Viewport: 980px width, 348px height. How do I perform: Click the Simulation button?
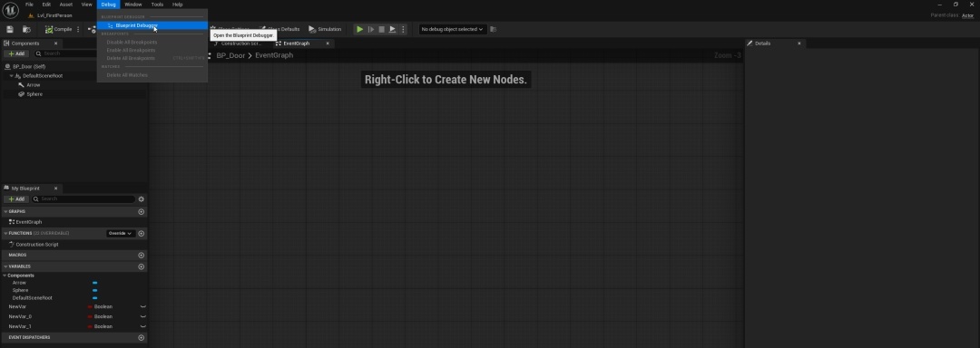tap(325, 29)
